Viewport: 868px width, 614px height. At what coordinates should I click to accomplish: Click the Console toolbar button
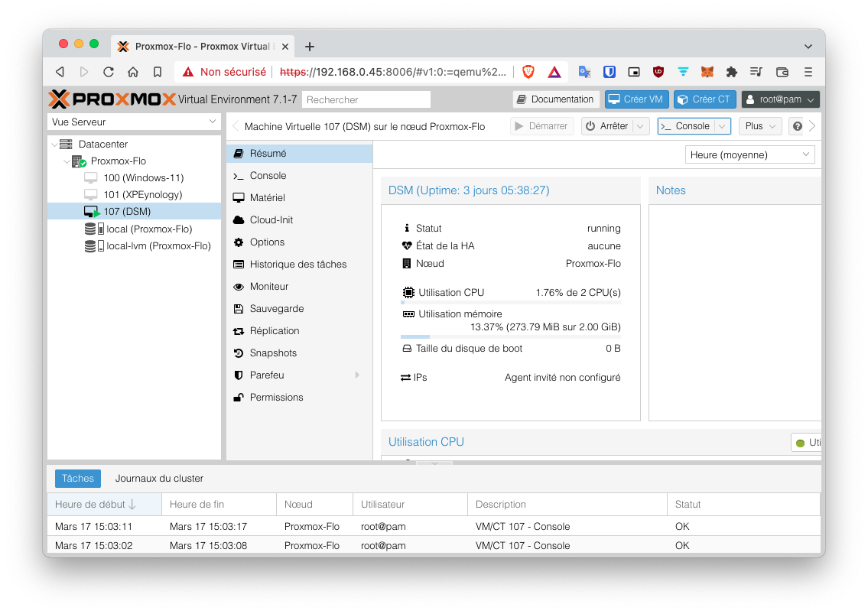pyautogui.click(x=686, y=126)
